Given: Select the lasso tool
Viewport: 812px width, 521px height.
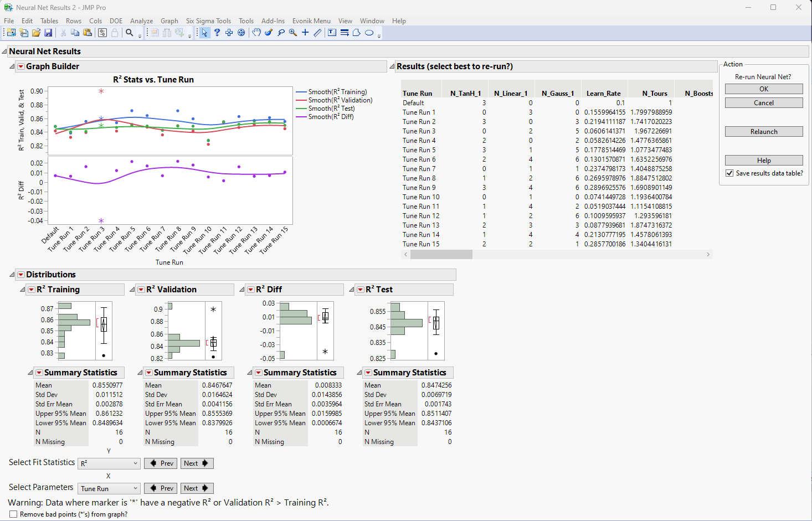Looking at the screenshot, I should pyautogui.click(x=281, y=33).
